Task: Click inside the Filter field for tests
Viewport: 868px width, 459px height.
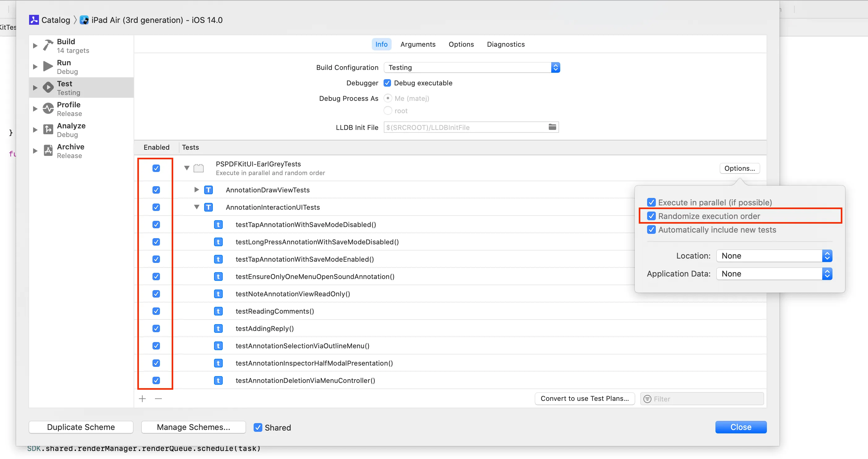Action: (x=701, y=398)
